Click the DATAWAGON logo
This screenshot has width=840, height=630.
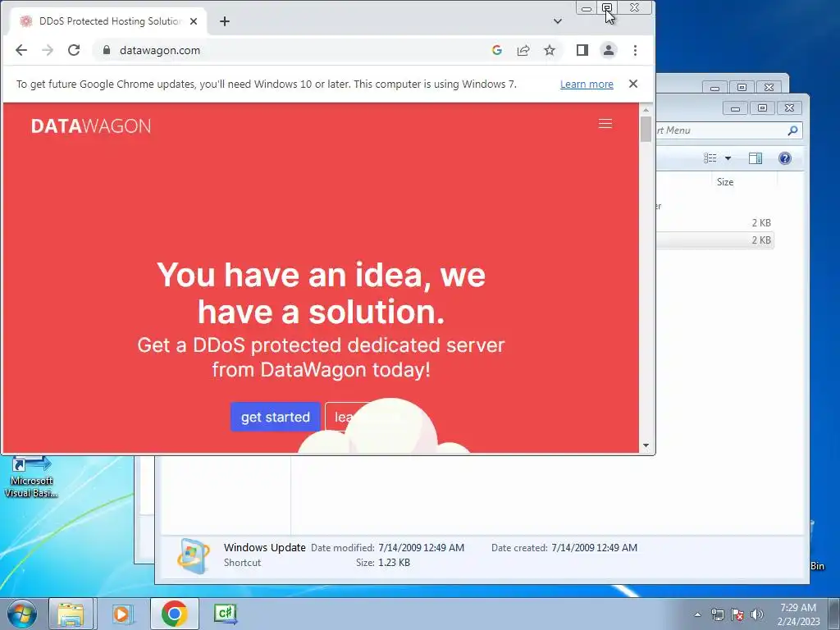(x=91, y=126)
